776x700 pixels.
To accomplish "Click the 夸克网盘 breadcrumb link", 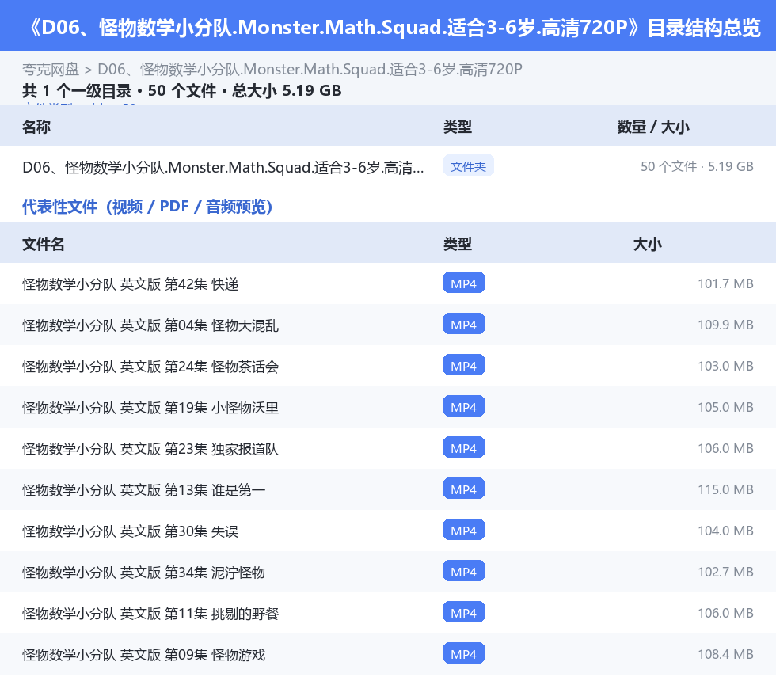I will [51, 70].
